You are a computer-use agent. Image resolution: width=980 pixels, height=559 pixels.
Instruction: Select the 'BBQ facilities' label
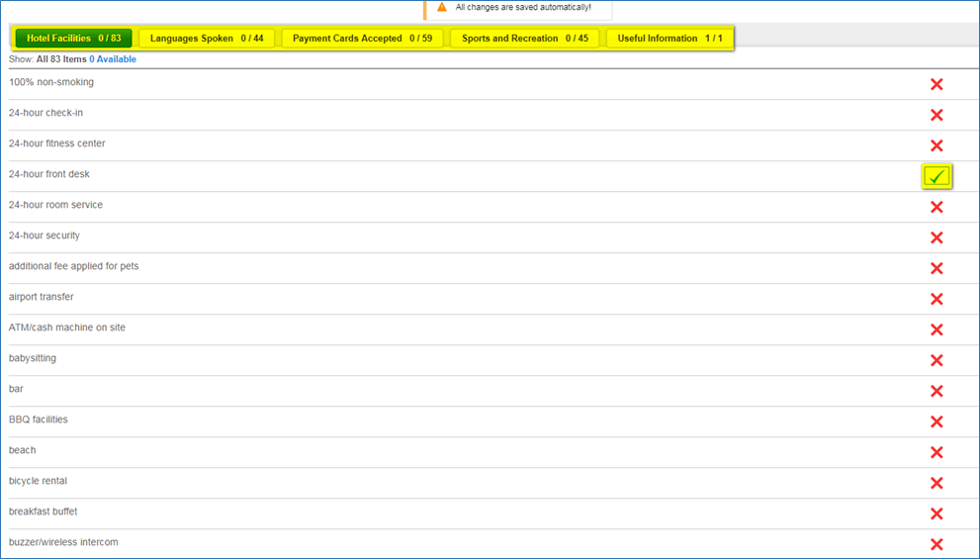39,419
